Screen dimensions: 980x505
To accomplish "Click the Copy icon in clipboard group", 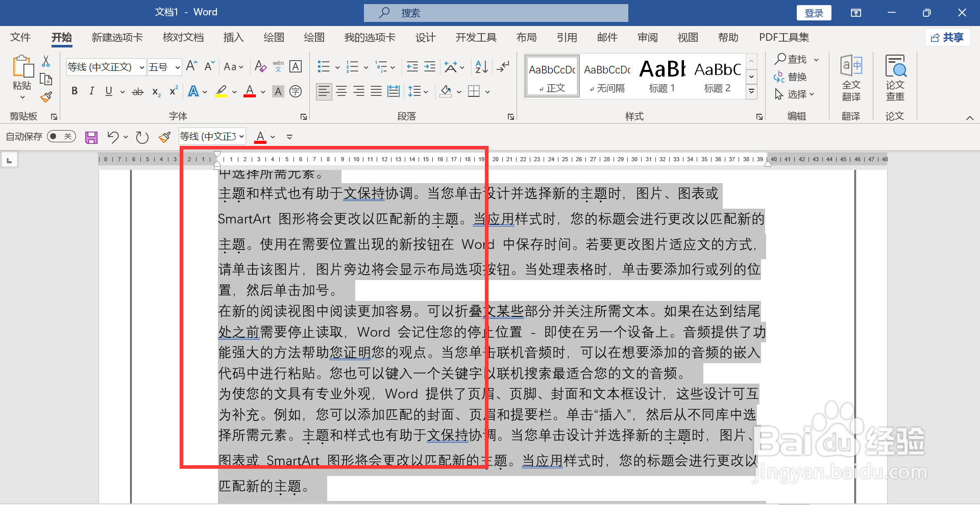I will pos(46,80).
